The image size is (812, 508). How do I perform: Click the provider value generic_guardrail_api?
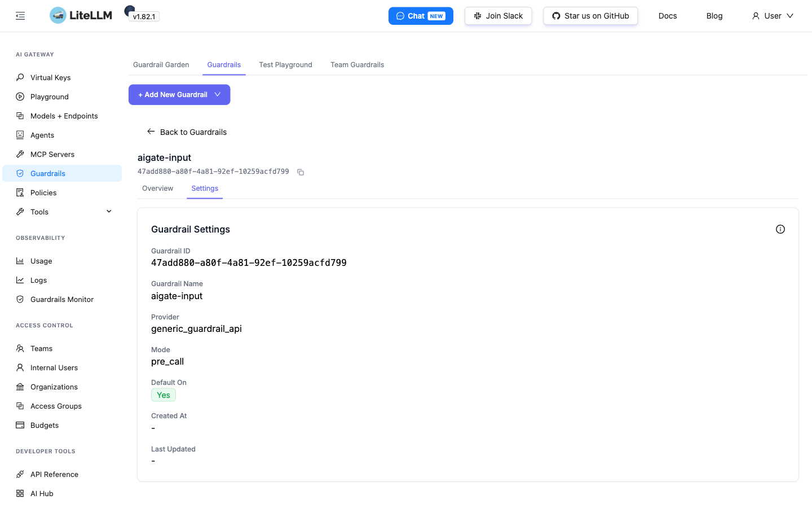196,329
